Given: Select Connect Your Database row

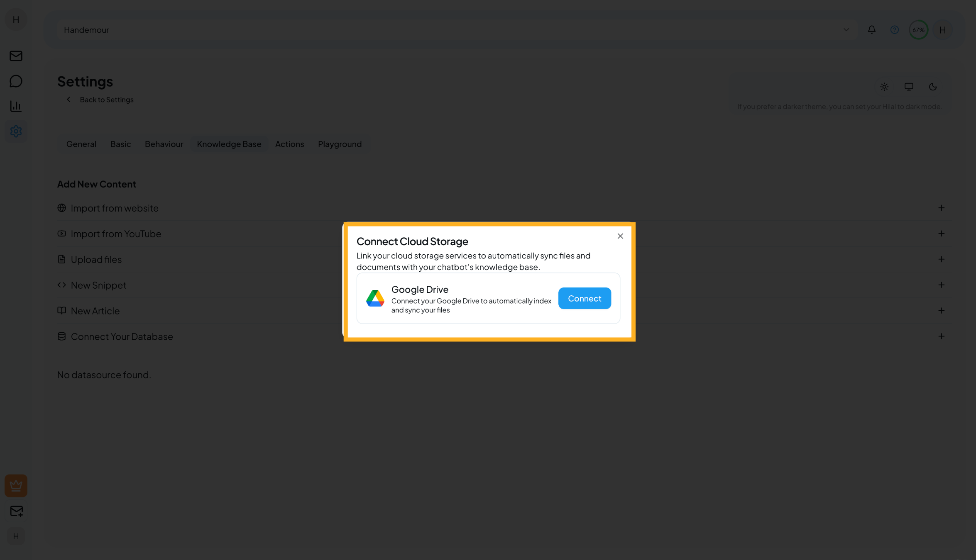Looking at the screenshot, I should (x=504, y=336).
